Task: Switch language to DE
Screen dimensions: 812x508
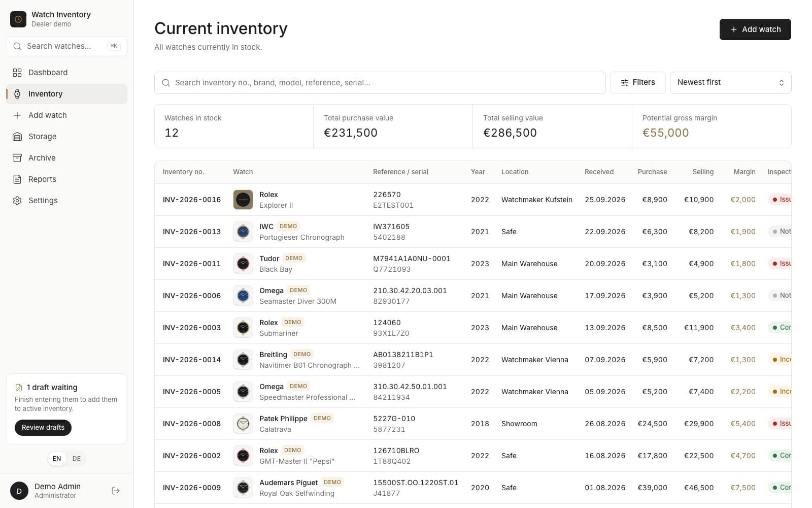Action: pyautogui.click(x=76, y=459)
